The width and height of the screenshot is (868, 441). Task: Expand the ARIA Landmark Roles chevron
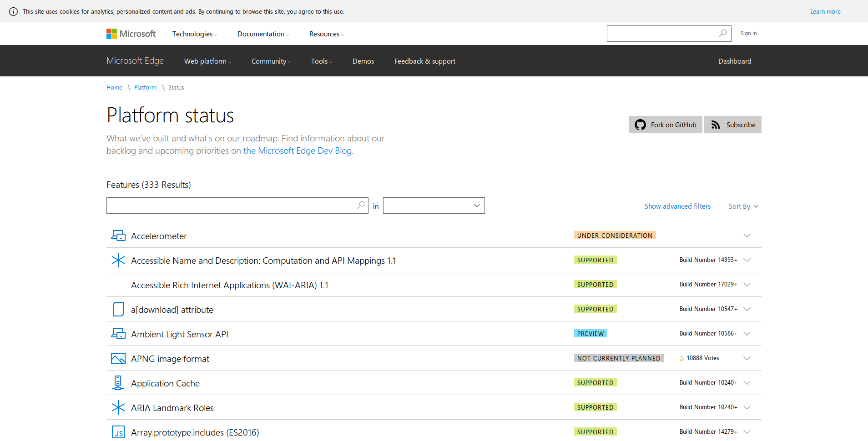click(747, 407)
